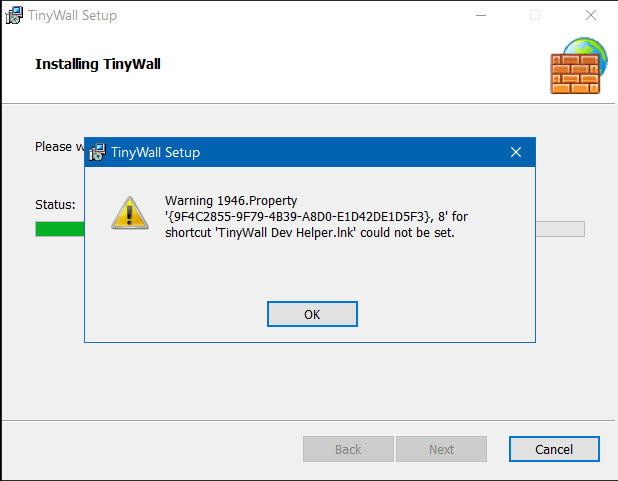The height and width of the screenshot is (481, 618).
Task: Click the installer icon in dialog title bar
Action: tap(97, 152)
